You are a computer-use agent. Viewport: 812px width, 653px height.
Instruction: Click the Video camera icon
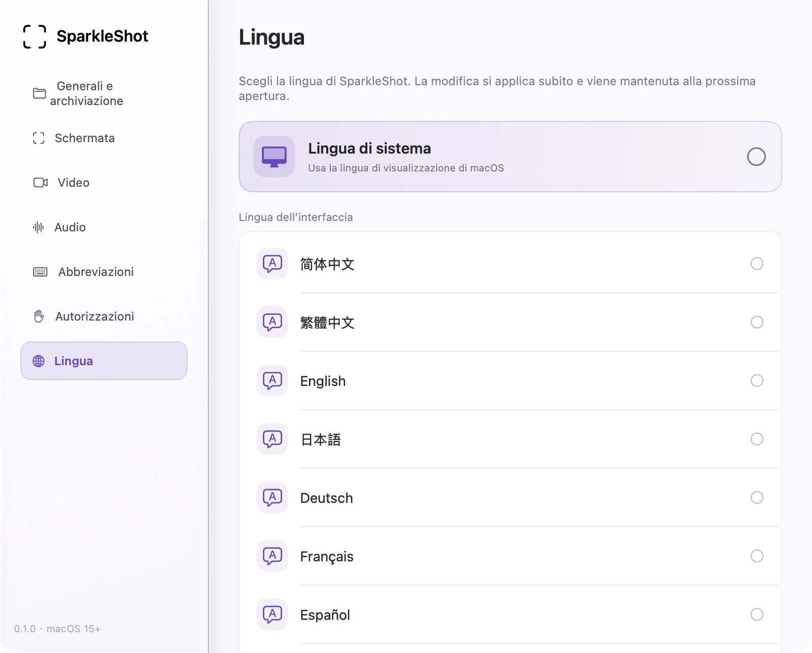41,182
